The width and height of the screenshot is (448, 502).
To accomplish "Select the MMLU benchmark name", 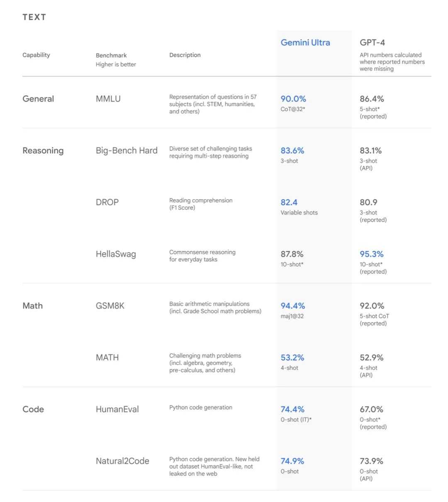I will click(x=108, y=99).
